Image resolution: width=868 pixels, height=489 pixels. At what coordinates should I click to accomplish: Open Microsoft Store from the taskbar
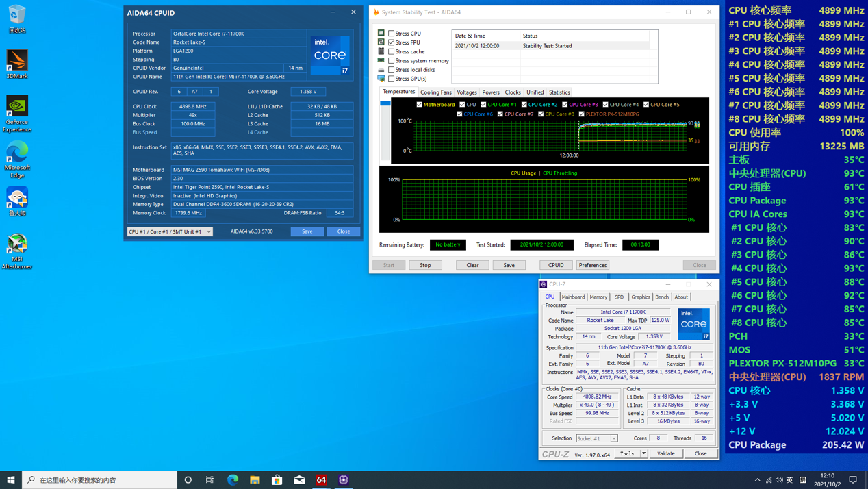pyautogui.click(x=277, y=480)
